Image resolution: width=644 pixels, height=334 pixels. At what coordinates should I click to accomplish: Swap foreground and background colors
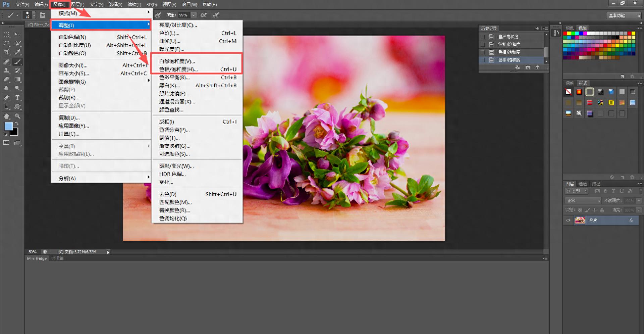(x=17, y=123)
